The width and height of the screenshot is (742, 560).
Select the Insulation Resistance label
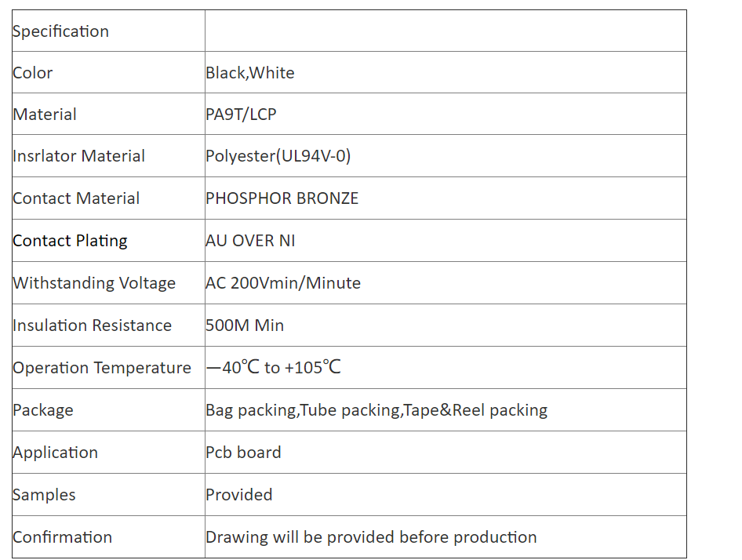(93, 325)
